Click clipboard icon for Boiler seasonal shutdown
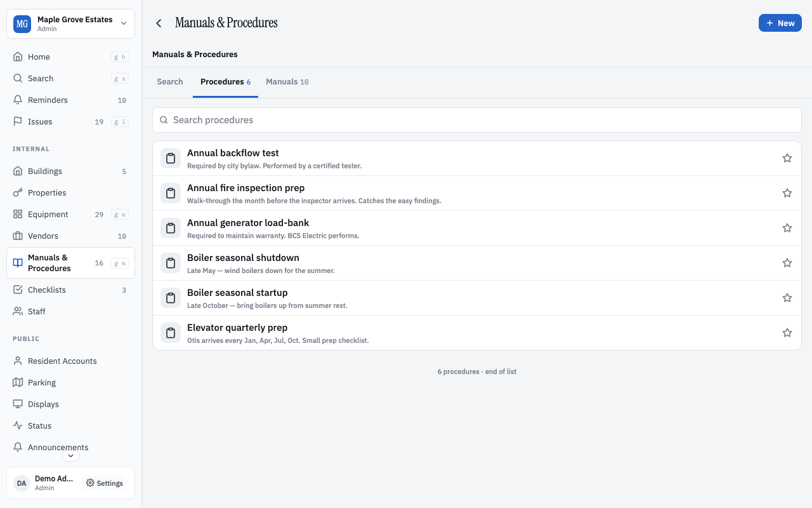Viewport: 812px width, 508px height. pyautogui.click(x=171, y=263)
